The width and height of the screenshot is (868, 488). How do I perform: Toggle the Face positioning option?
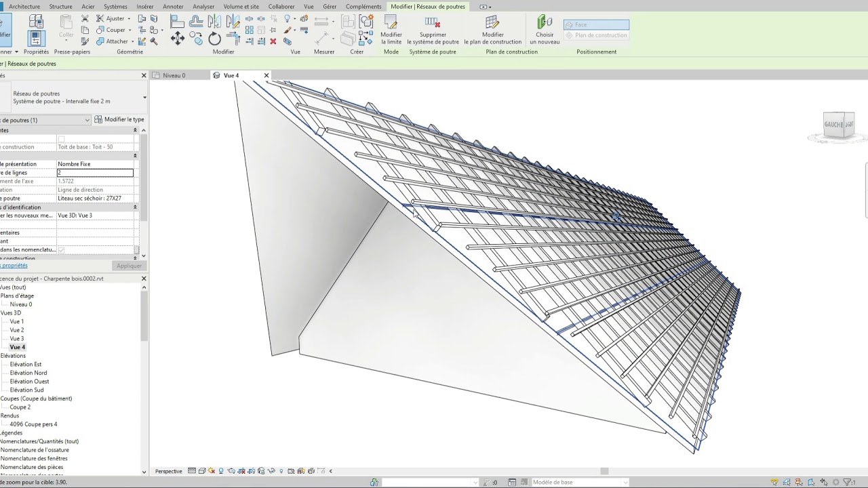(x=596, y=24)
